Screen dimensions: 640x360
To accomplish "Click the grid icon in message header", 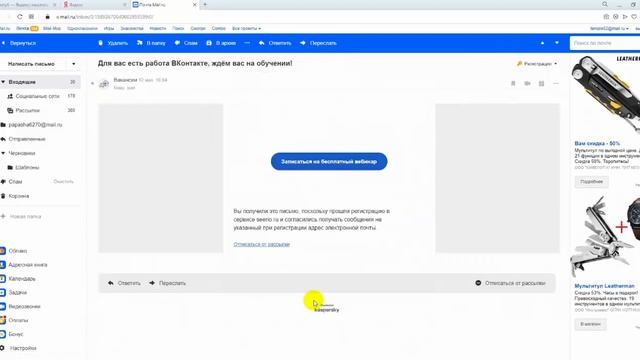I will 541,83.
